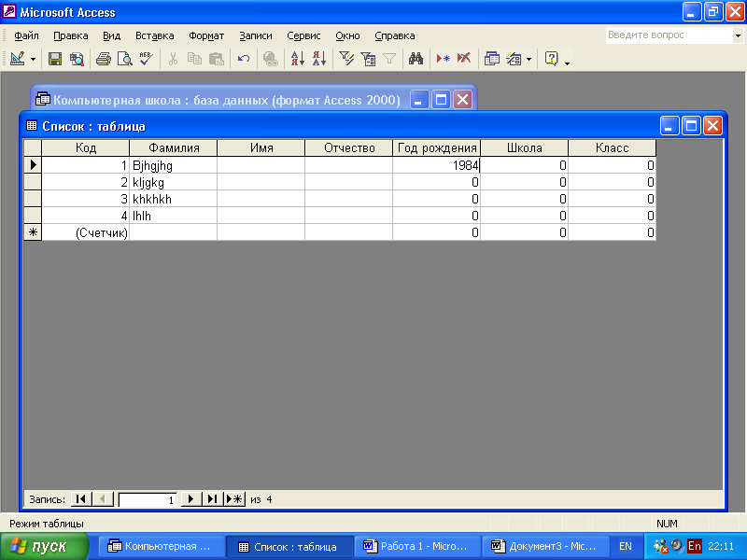Click the cell with 1984
Screen dimensions: 747x560
(436, 165)
